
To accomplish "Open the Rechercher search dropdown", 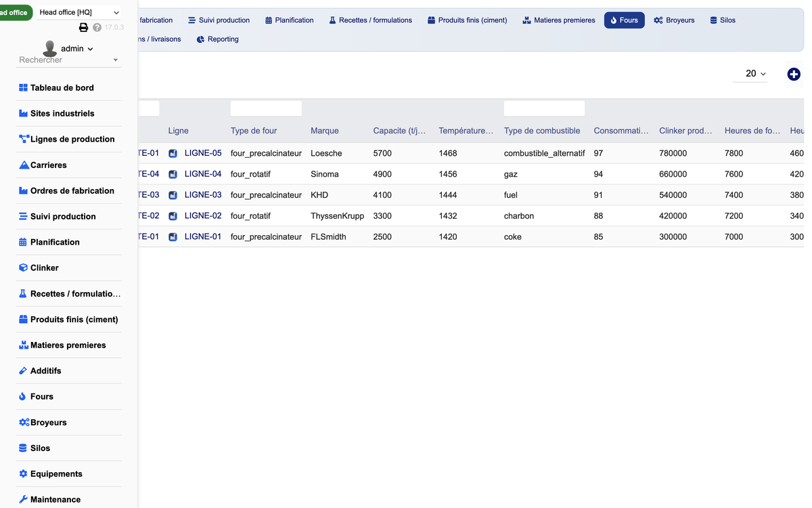I will (68, 60).
